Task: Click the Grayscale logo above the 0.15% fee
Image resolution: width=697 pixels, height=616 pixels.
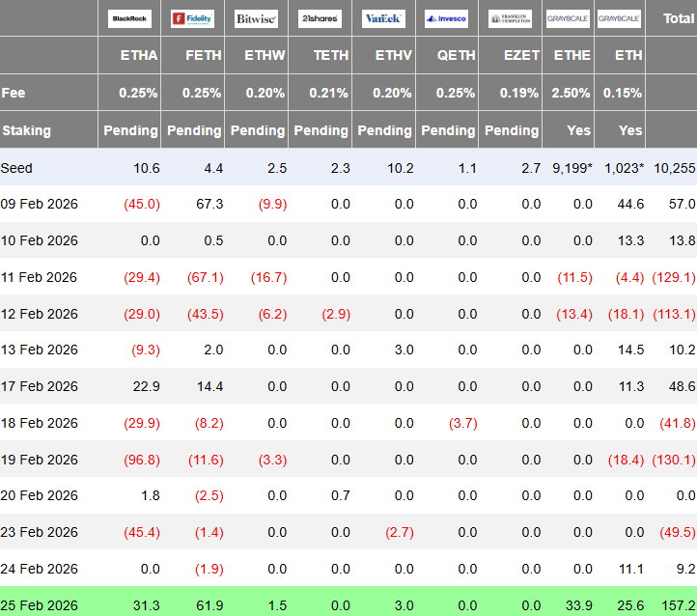Action: [619, 18]
